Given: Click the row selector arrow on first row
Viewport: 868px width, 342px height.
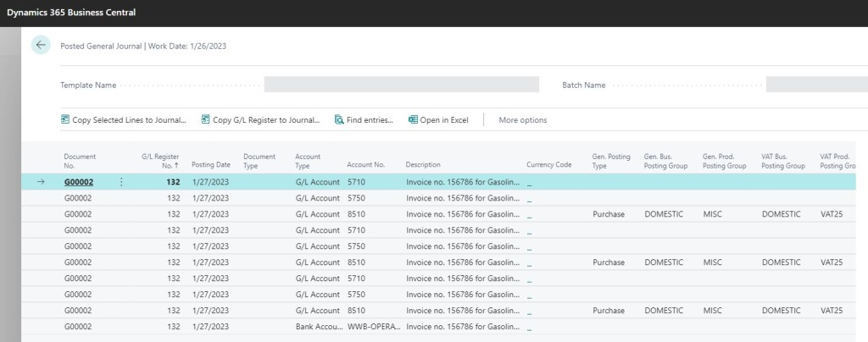Looking at the screenshot, I should click(41, 182).
